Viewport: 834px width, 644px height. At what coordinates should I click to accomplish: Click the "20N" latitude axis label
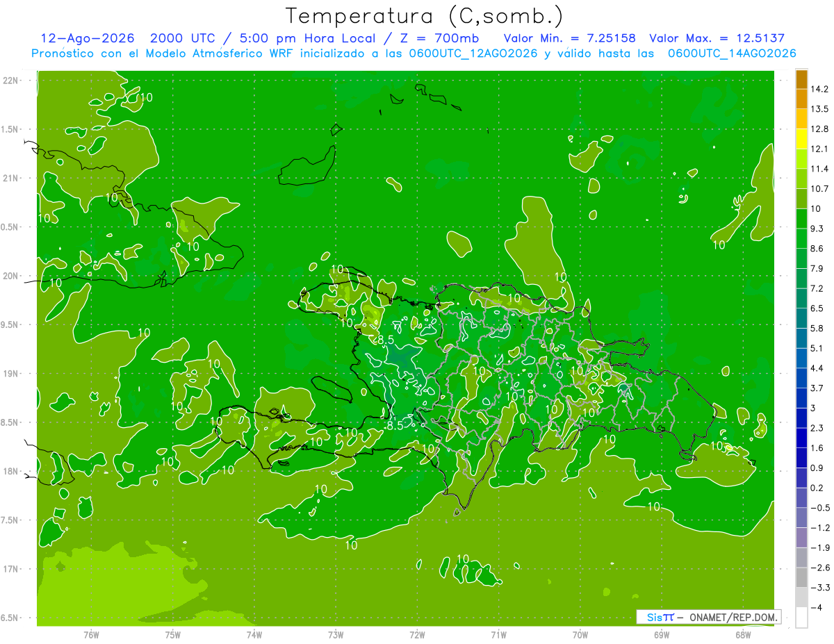click(x=10, y=276)
